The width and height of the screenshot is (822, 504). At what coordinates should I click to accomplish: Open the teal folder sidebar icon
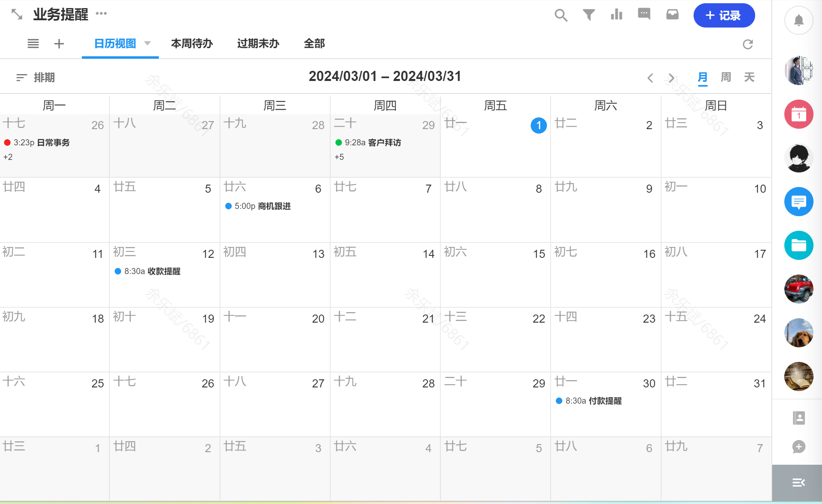[x=799, y=245]
